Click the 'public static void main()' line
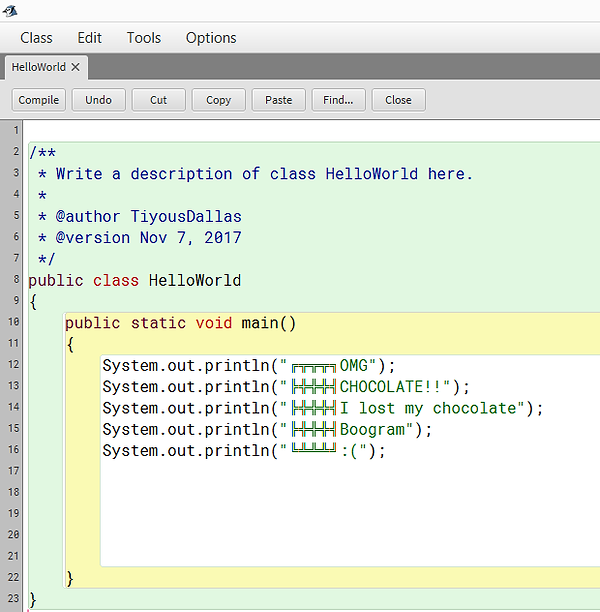Image resolution: width=600 pixels, height=612 pixels. [180, 323]
